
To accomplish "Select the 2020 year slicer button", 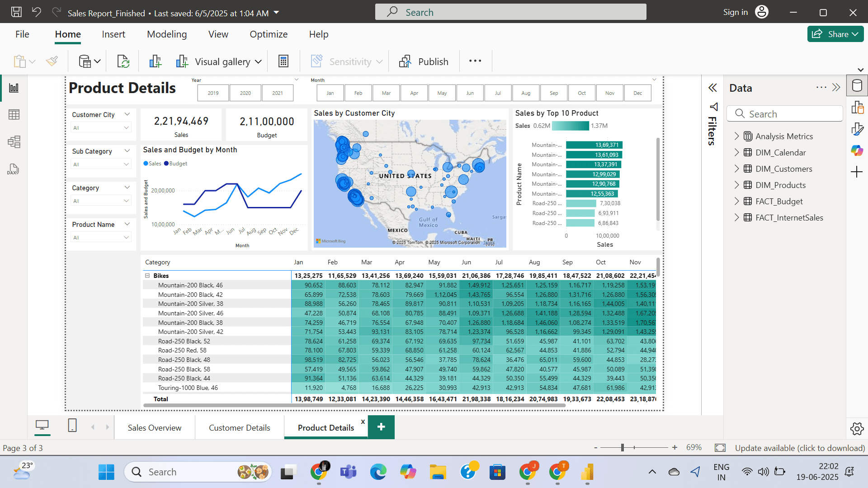I will 245,93.
